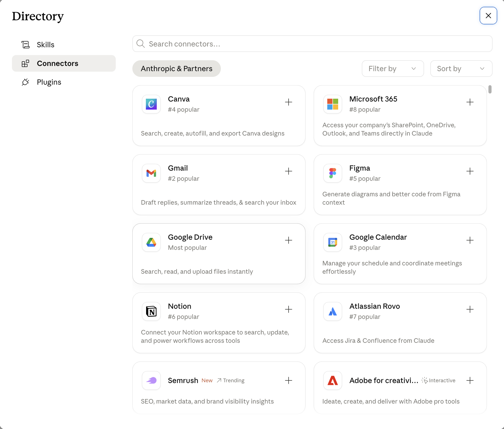Click the Adobe logo icon
The height and width of the screenshot is (429, 504).
(333, 380)
